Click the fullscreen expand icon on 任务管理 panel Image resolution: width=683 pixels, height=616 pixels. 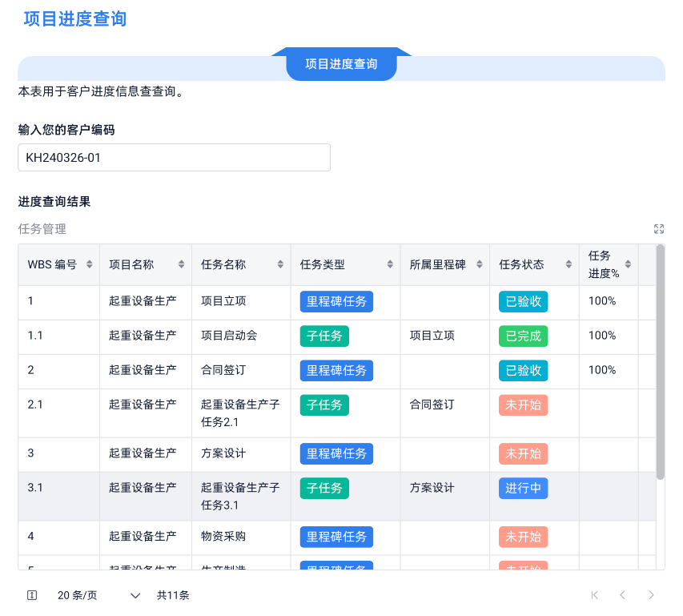point(659,229)
